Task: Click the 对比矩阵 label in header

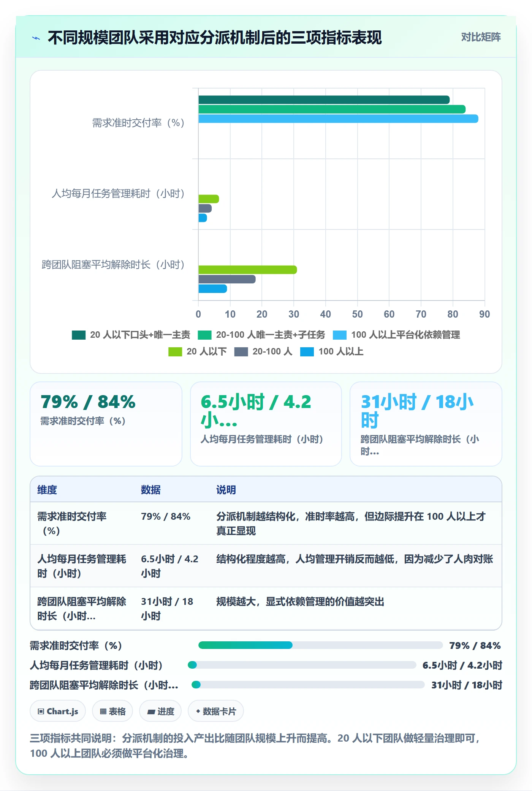Action: pyautogui.click(x=481, y=37)
